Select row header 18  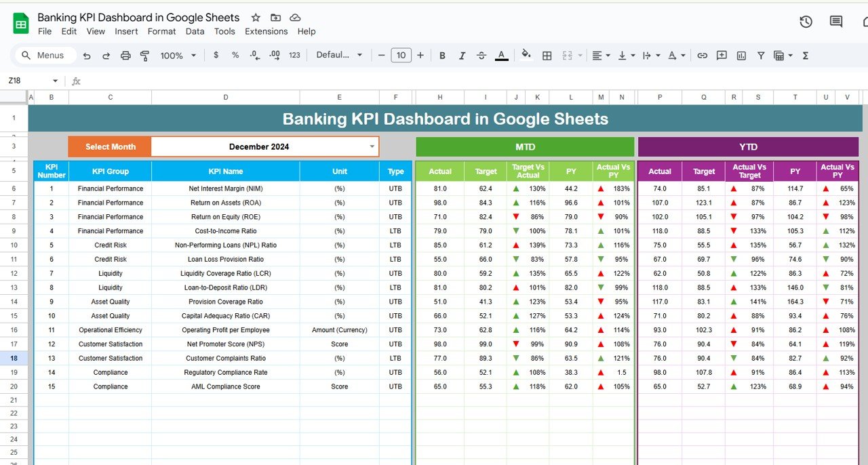14,358
